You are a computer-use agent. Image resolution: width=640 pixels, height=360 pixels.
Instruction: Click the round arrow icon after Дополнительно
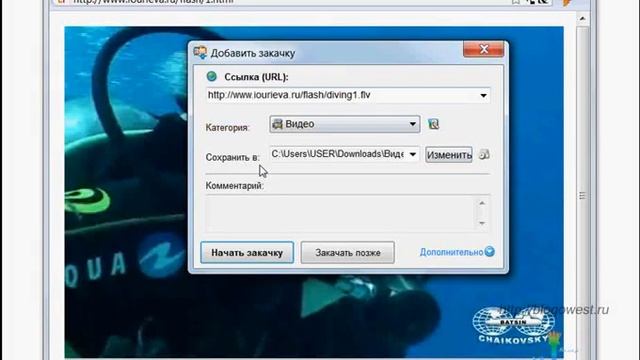tap(490, 252)
